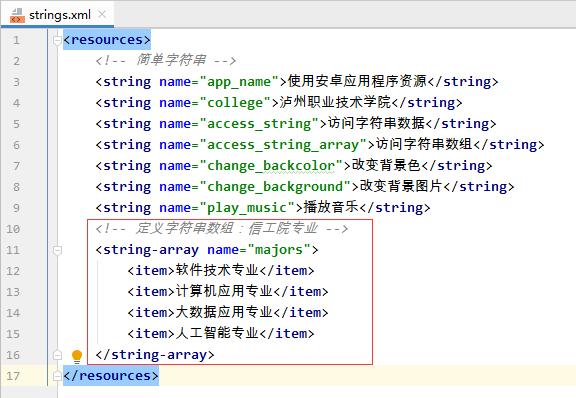Click the "majors" attribute value
576x398 pixels.
tap(280, 250)
